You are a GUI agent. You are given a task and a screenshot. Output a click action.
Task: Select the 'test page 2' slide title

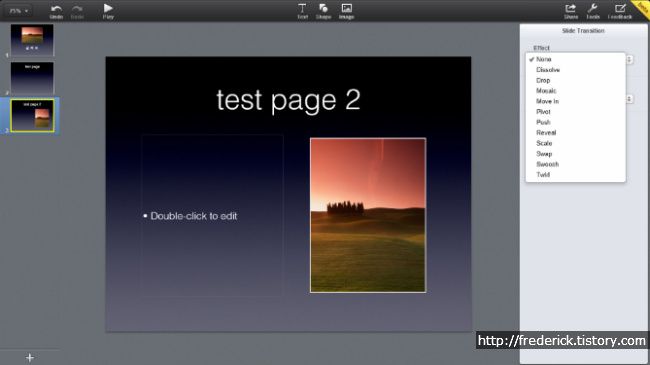(289, 101)
